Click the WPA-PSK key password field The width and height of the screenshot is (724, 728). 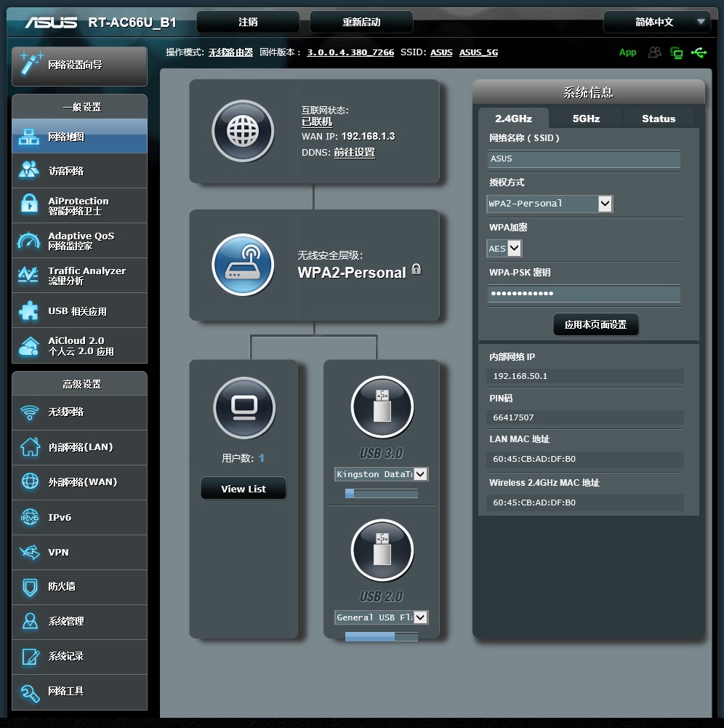[584, 294]
